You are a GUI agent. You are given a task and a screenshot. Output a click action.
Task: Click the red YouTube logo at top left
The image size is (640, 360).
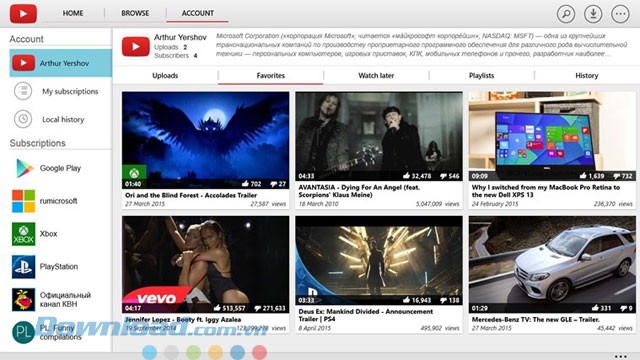[23, 13]
